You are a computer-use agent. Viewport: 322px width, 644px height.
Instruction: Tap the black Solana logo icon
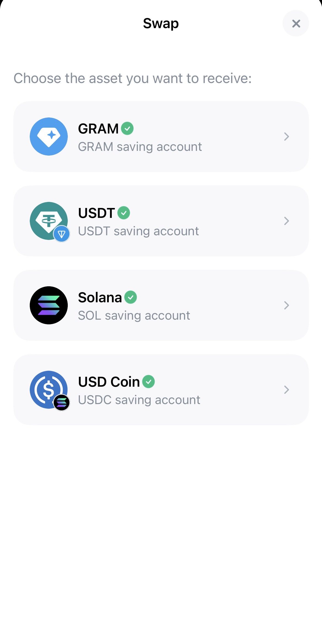[x=49, y=305]
